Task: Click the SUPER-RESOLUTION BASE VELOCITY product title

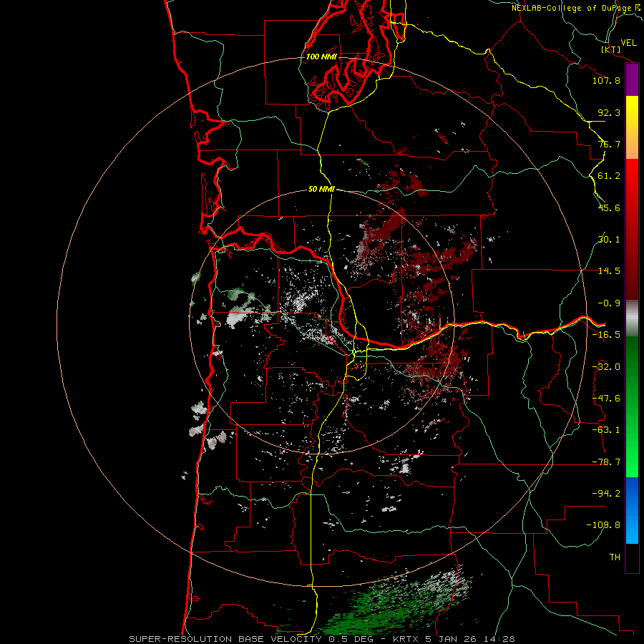Action: [225, 639]
